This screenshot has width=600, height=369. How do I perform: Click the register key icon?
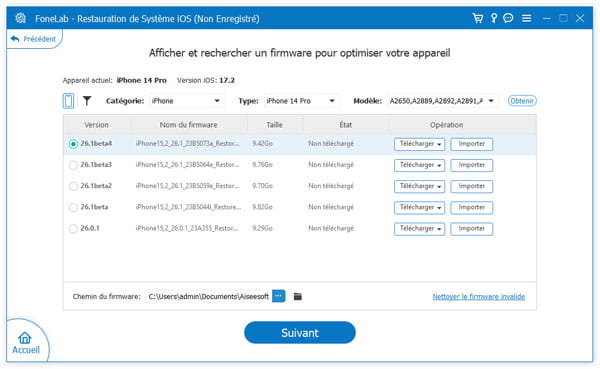[x=494, y=18]
